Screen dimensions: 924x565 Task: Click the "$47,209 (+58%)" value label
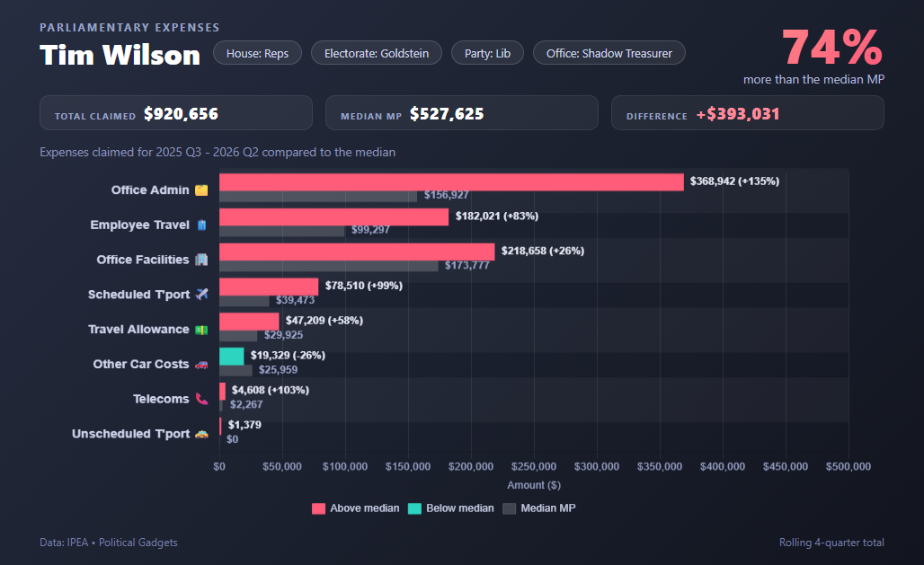324,321
